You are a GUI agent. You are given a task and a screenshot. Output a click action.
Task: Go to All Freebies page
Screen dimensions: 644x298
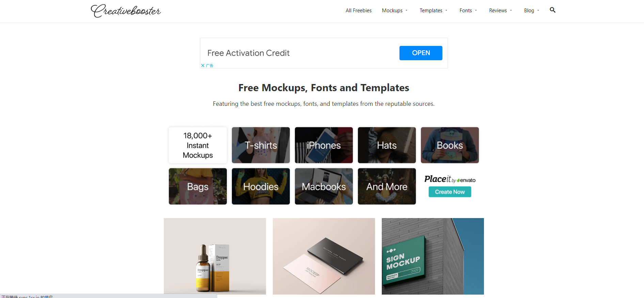(358, 11)
